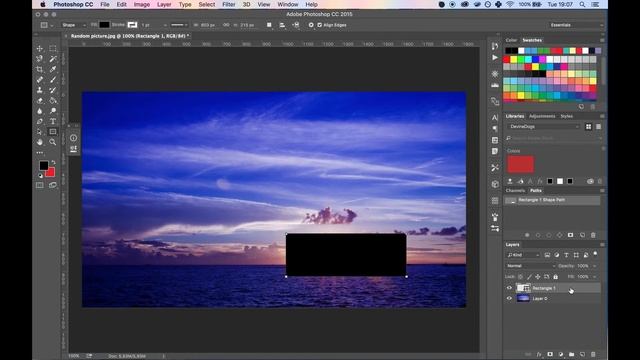This screenshot has width=640, height=360.
Task: Select the Clone Stamp tool
Action: [x=40, y=90]
